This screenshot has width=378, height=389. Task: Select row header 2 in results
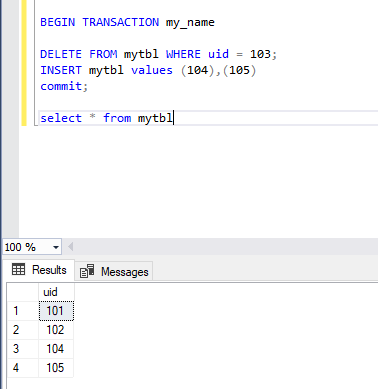click(x=23, y=330)
